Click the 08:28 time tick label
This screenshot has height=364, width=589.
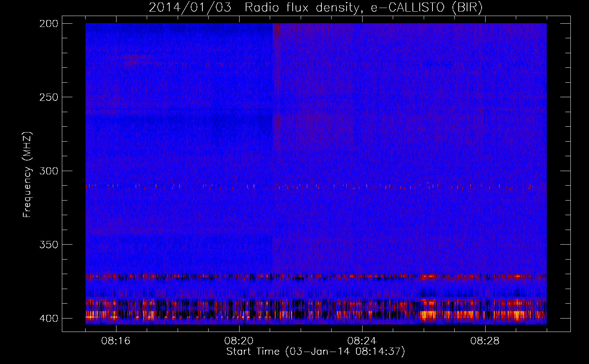pos(485,341)
